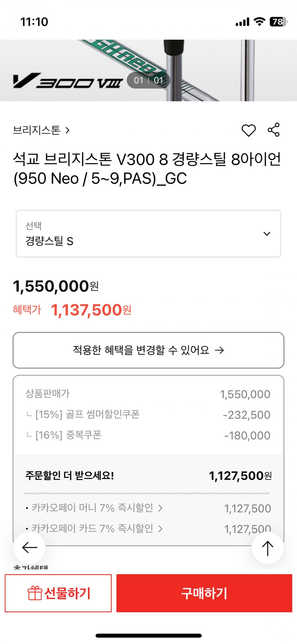Image resolution: width=297 pixels, height=644 pixels.
Task: Tap the Wi-Fi status icon
Action: click(259, 21)
